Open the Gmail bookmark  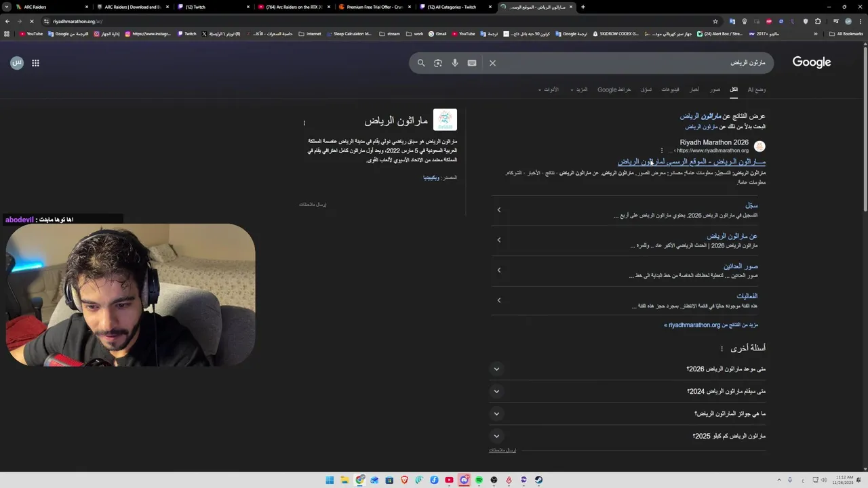tap(437, 34)
